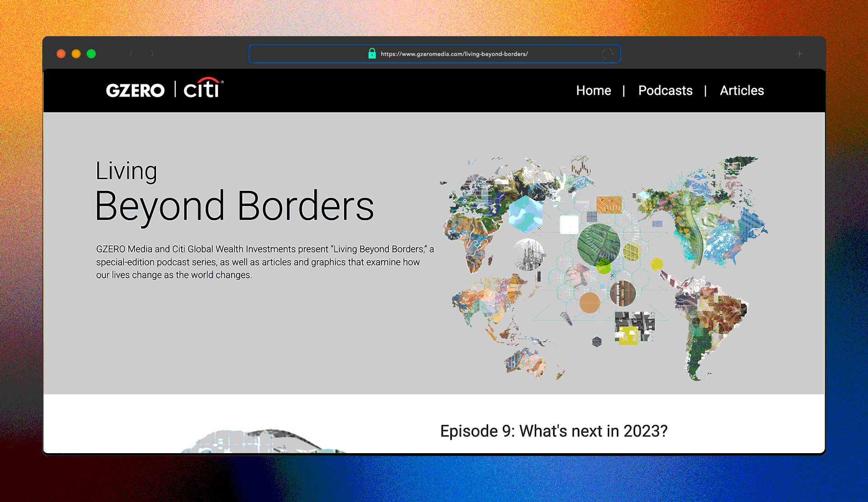
Task: Go to Home in navigation
Action: point(593,90)
